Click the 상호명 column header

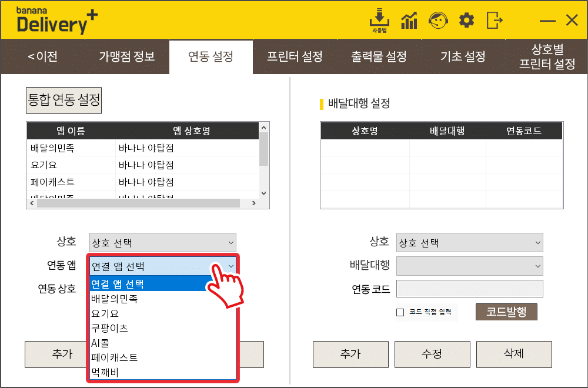(x=365, y=131)
